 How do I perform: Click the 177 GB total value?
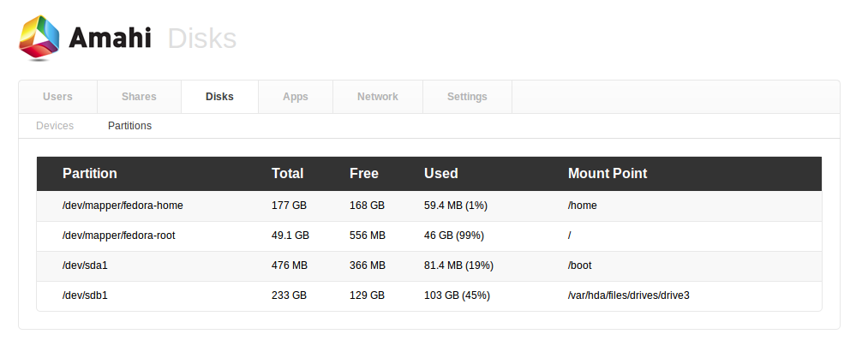tap(289, 206)
